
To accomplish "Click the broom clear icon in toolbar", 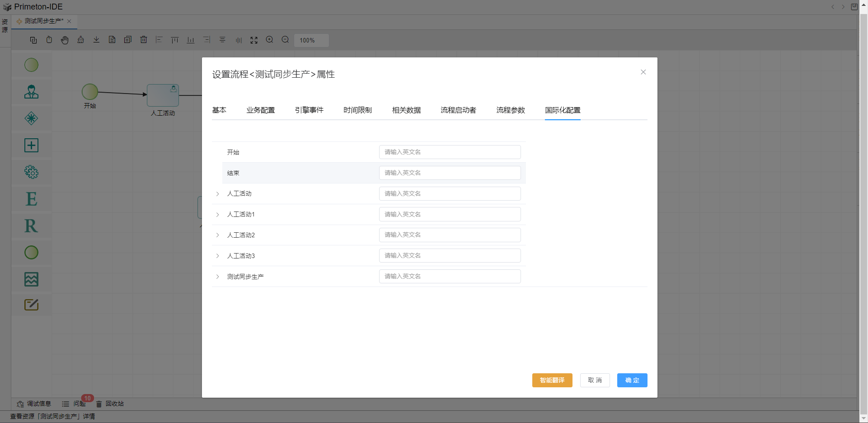I will [x=80, y=40].
